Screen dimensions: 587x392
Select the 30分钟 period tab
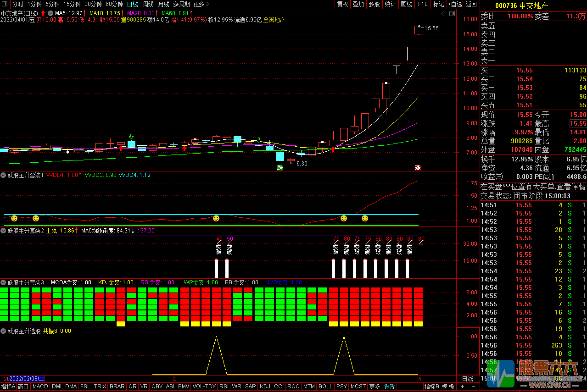pyautogui.click(x=93, y=4)
